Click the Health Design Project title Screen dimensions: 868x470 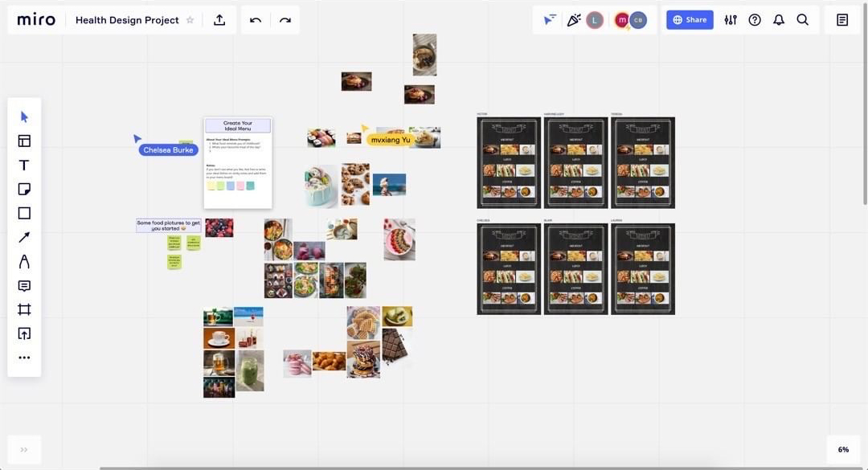[127, 20]
